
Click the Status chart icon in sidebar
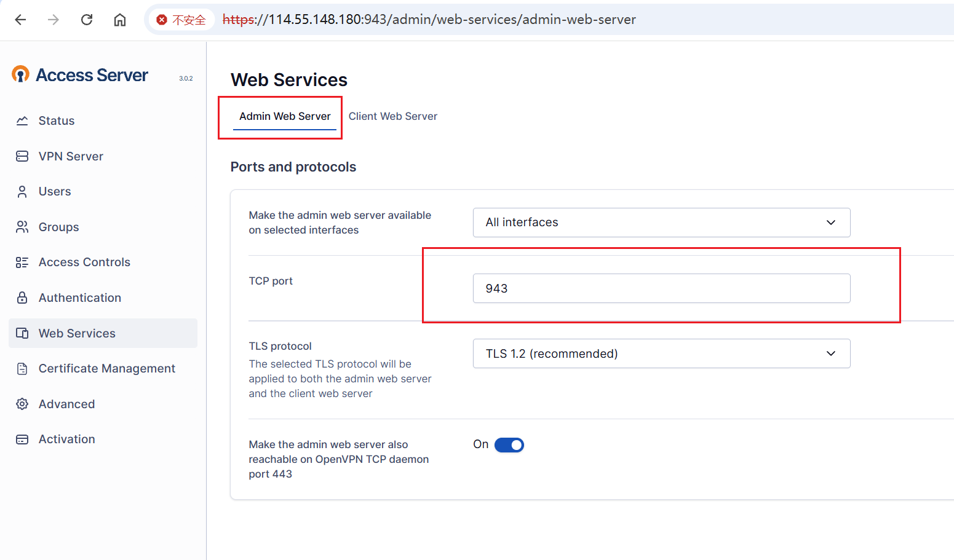click(x=22, y=121)
